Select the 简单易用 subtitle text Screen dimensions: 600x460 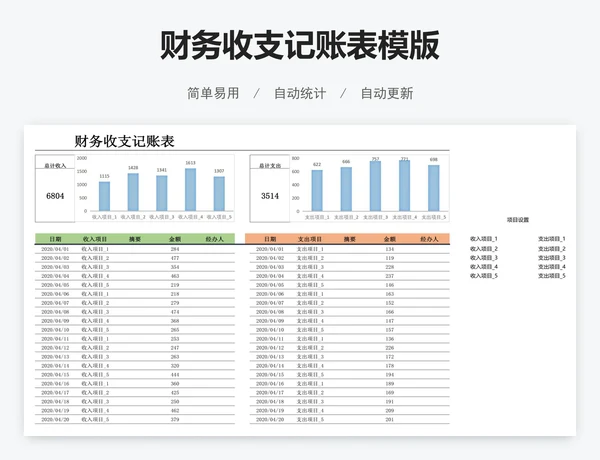[x=213, y=93]
